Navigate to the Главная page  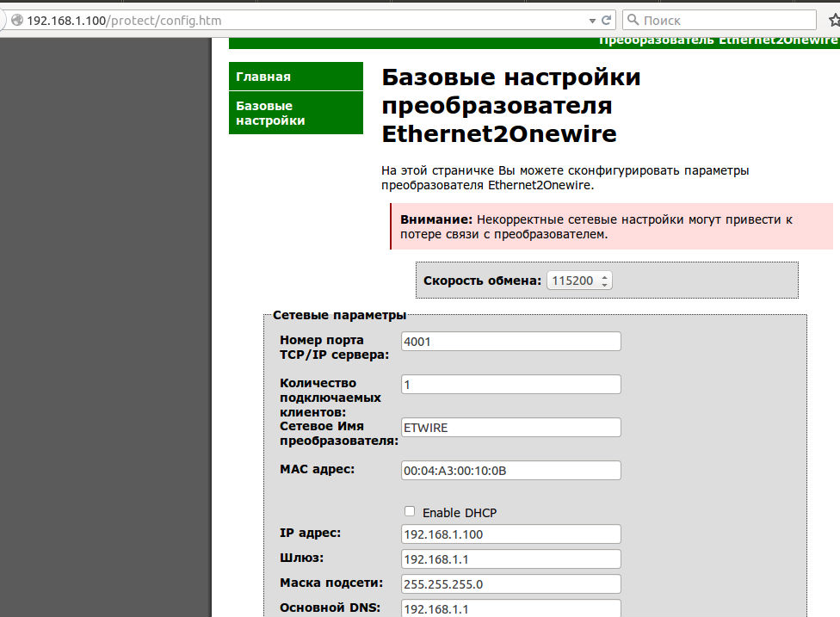tap(262, 76)
